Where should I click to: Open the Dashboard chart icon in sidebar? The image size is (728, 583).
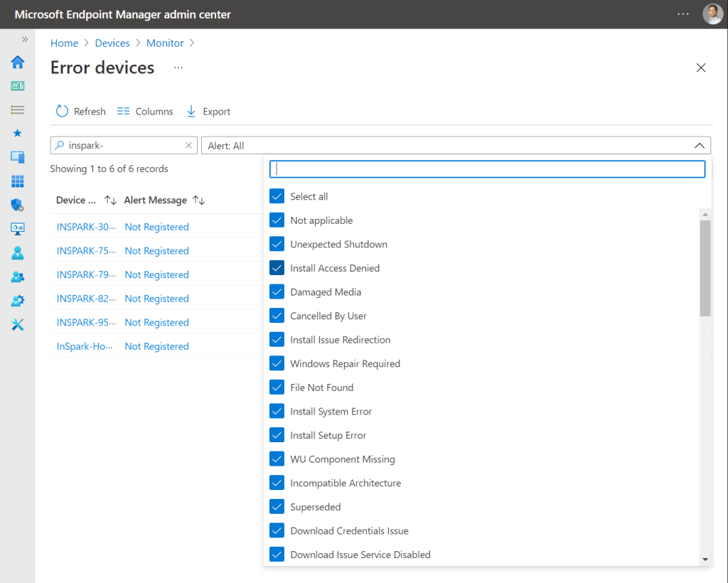18,86
